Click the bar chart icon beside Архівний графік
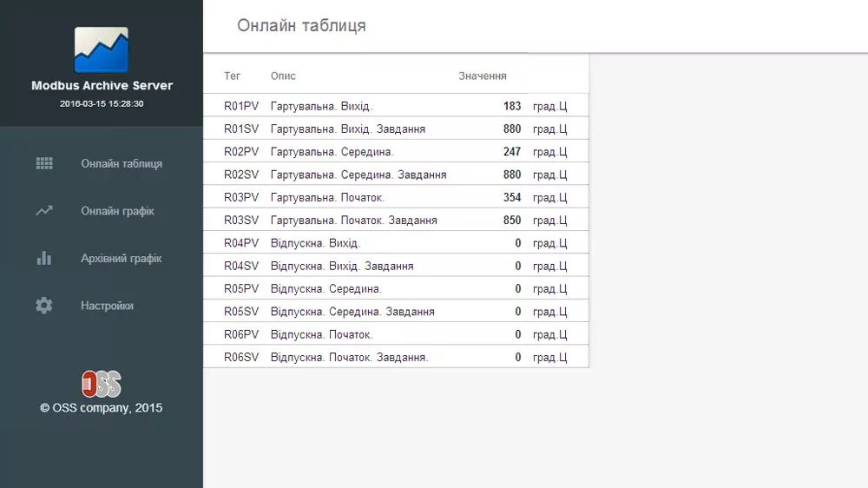This screenshot has width=868, height=488. [44, 258]
